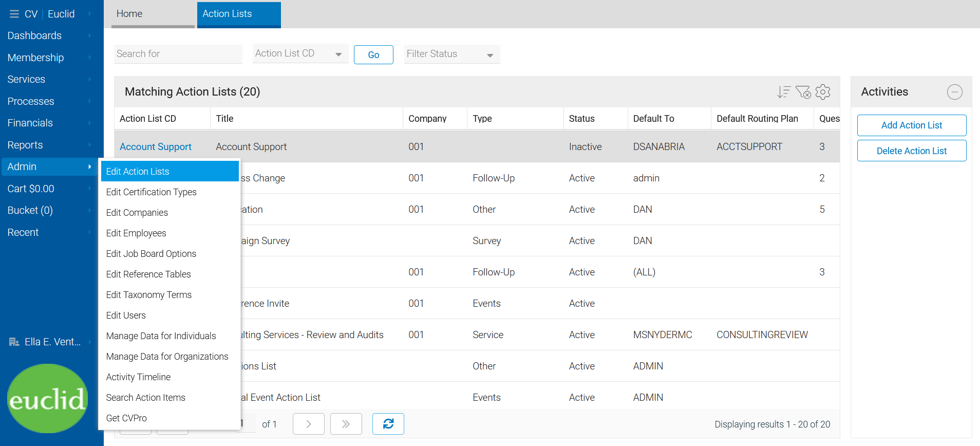Select Edit Taxonomy Terms
Screen dimensions: 980x446
[x=169, y=294]
